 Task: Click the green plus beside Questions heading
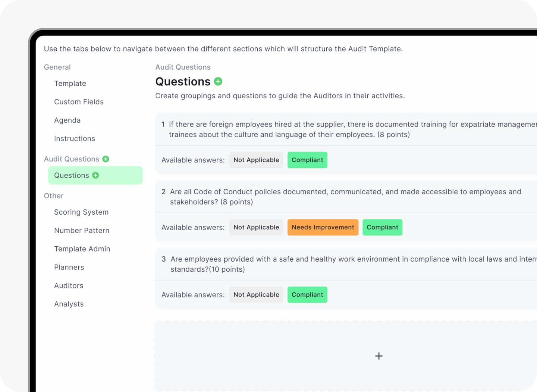(x=218, y=81)
